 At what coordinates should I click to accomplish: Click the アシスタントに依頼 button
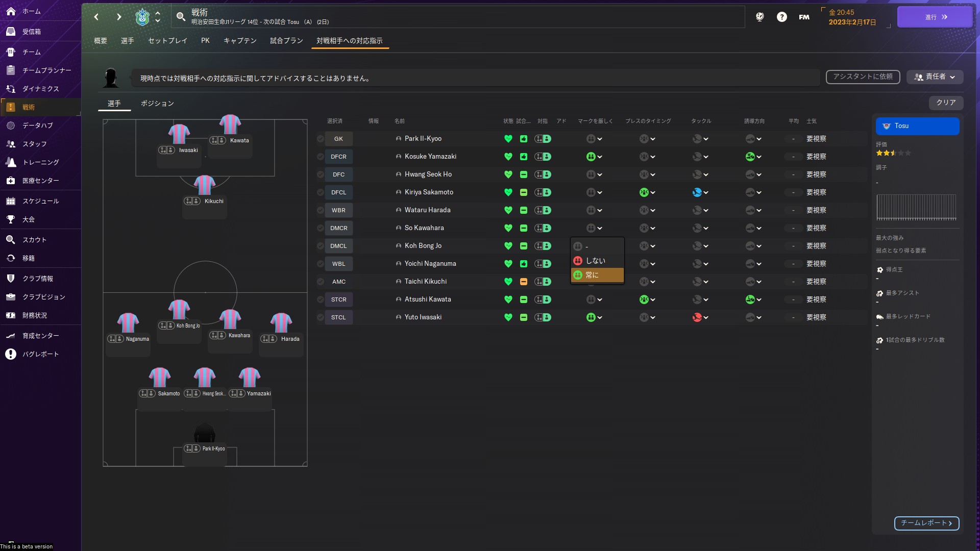pos(863,77)
